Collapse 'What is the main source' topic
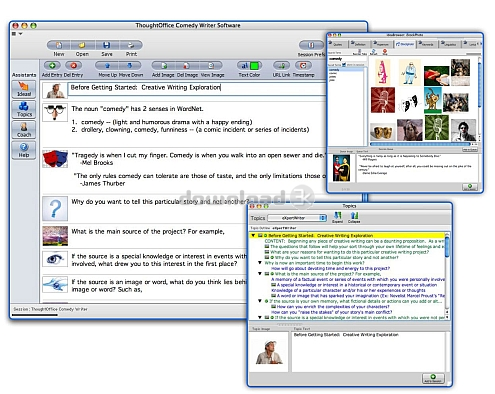Image resolution: width=495 pixels, height=394 pixels. 260,273
